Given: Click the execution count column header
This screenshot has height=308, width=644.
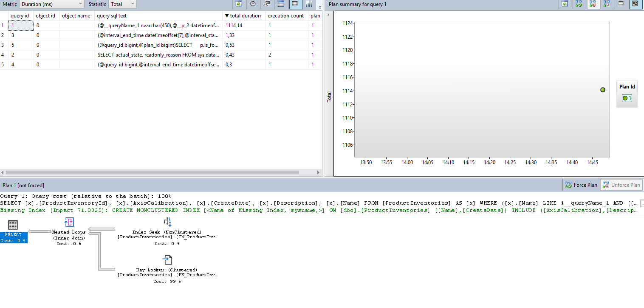Looking at the screenshot, I should coord(285,16).
